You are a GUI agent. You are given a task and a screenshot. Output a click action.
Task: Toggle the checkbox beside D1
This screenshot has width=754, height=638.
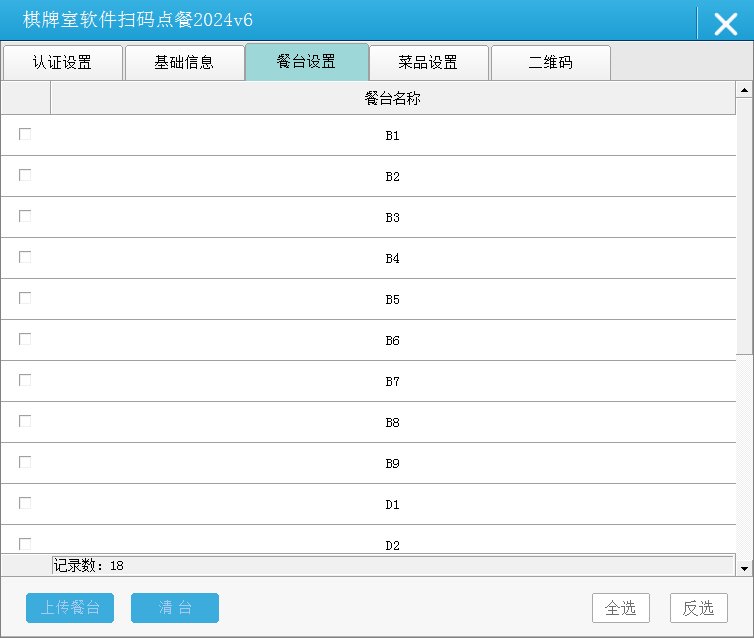click(25, 504)
